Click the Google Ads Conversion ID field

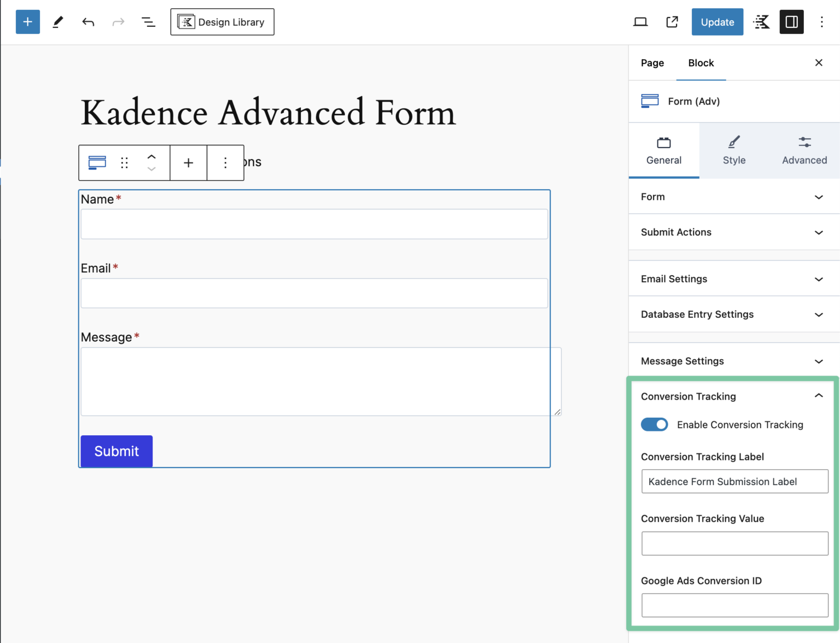point(735,605)
